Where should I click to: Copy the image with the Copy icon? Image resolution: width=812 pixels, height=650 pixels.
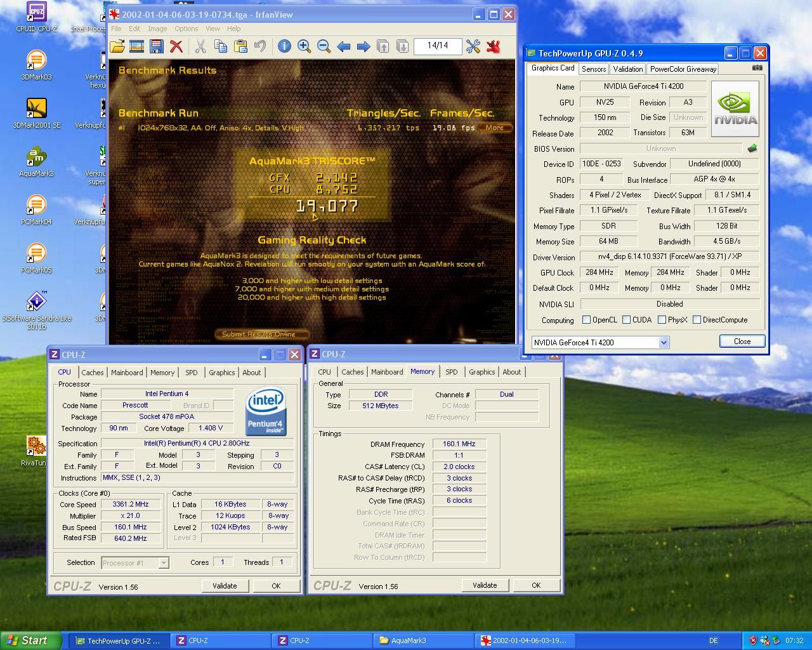[x=221, y=46]
